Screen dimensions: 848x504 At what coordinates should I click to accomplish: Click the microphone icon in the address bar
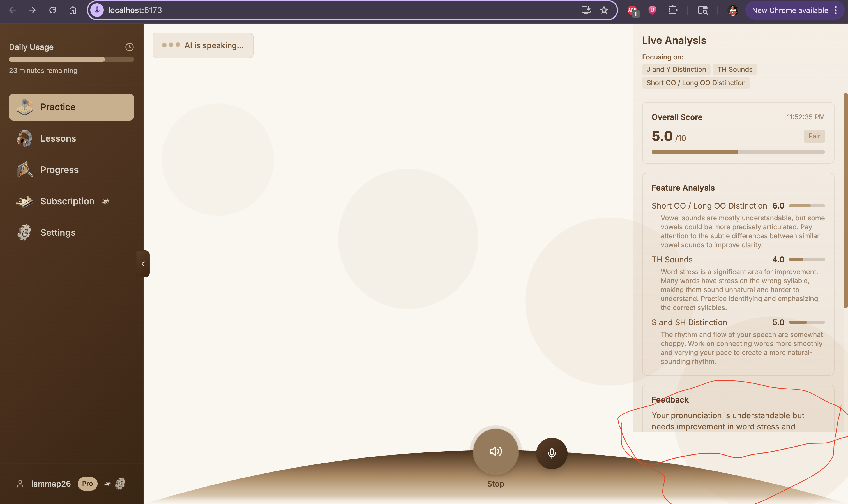pyautogui.click(x=97, y=10)
